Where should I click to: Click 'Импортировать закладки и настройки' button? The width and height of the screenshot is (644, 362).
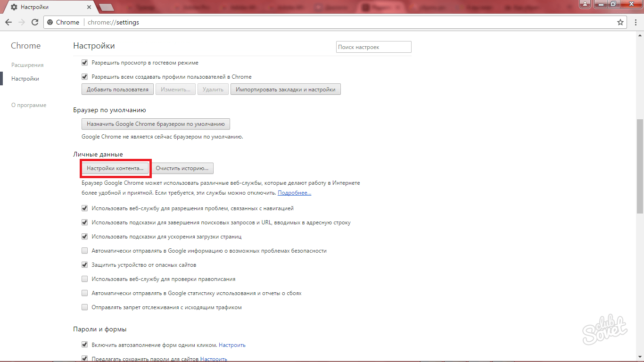[286, 90]
